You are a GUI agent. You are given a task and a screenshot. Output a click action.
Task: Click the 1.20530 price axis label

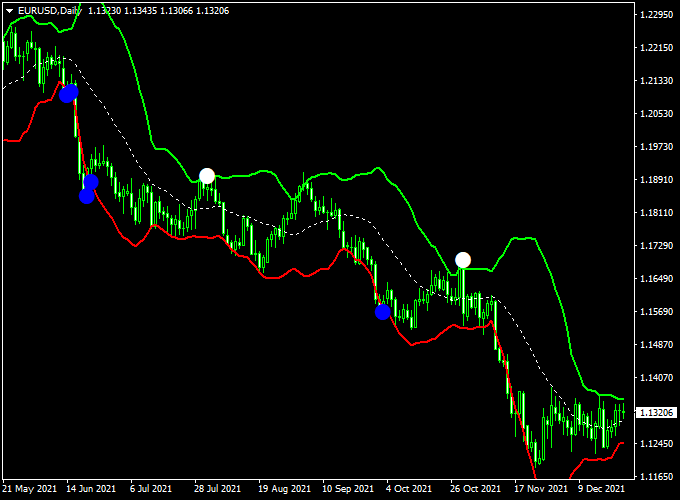[657, 114]
